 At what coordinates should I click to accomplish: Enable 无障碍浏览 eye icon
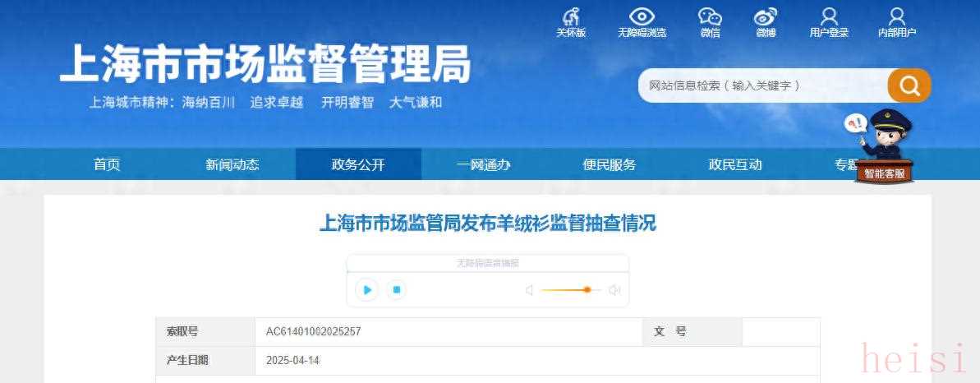coord(642,16)
